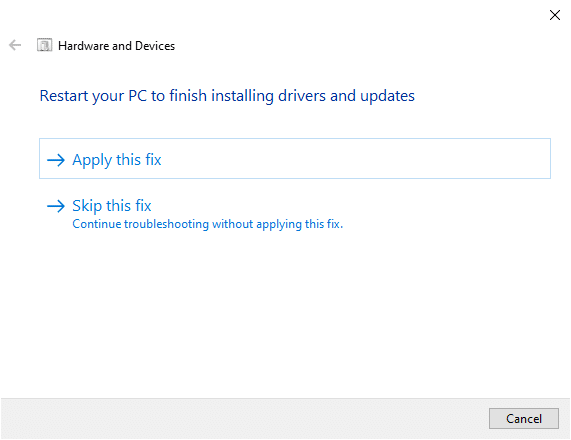Click the word 'Devices' in the window title
Image resolution: width=571 pixels, height=440 pixels.
click(x=155, y=46)
